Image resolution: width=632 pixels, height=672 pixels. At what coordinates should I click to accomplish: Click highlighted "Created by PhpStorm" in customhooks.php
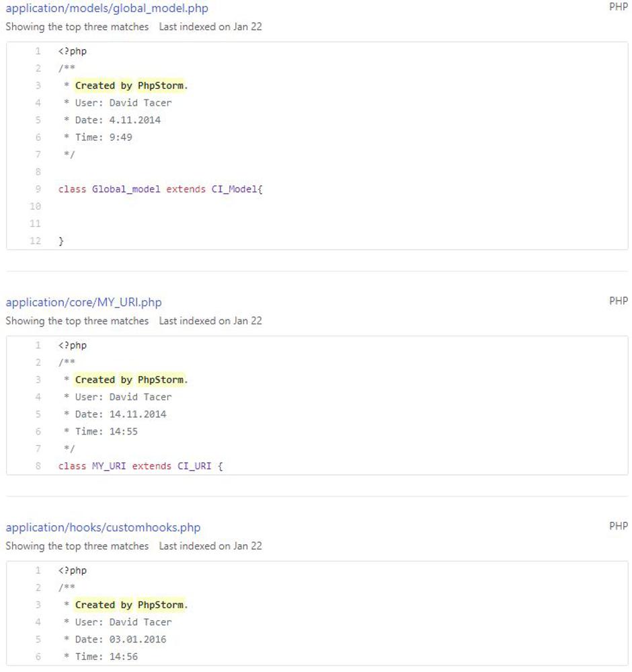pyautogui.click(x=130, y=605)
